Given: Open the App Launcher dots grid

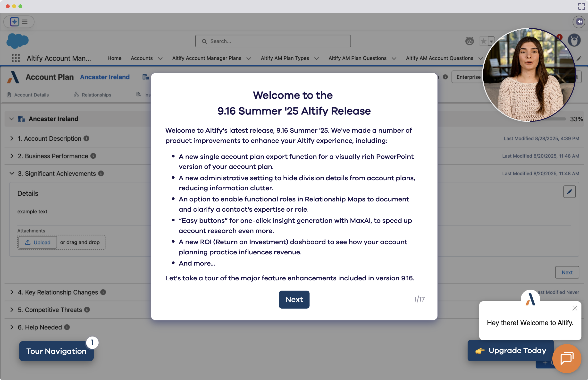Looking at the screenshot, I should click(x=16, y=58).
